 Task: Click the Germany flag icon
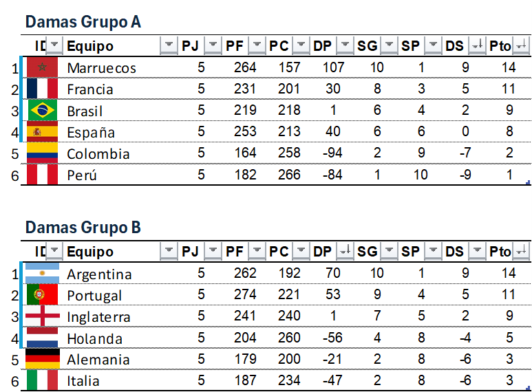click(x=43, y=359)
